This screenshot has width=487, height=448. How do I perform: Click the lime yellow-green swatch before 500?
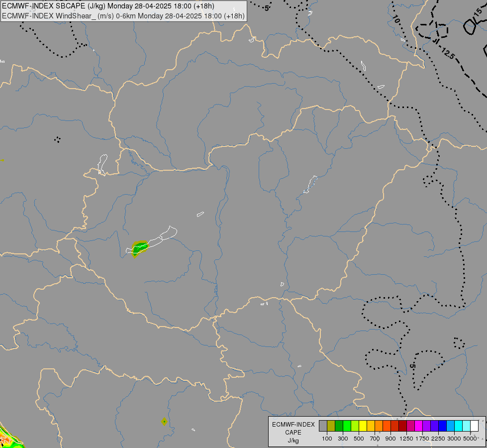click(x=355, y=426)
